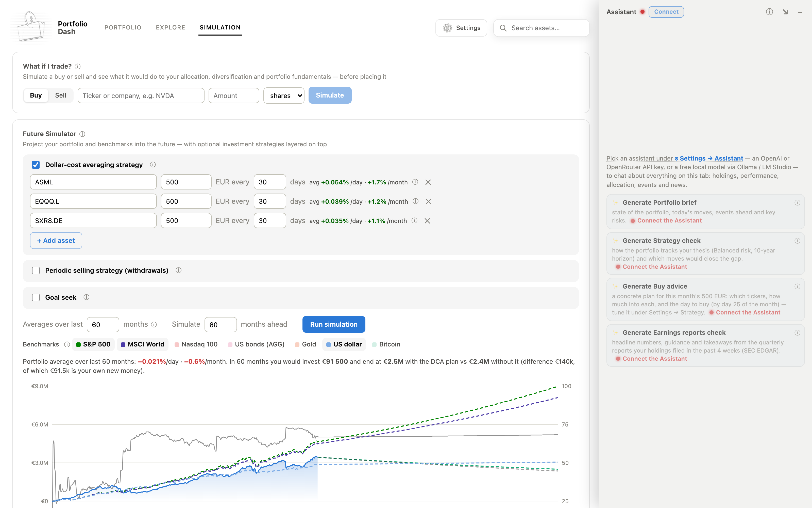Screen dimensions: 812x508
Task: Click the Assistant panel dock arrow icon
Action: point(785,12)
